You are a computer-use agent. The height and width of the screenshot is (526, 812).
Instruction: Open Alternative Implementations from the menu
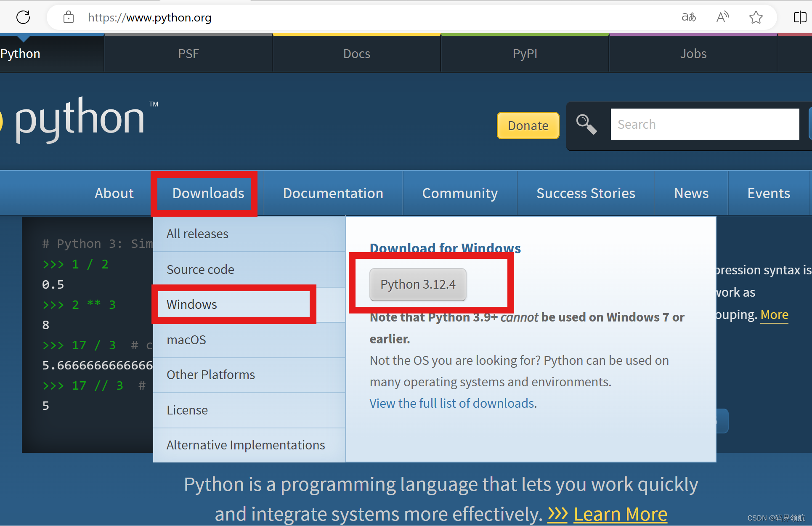click(245, 444)
